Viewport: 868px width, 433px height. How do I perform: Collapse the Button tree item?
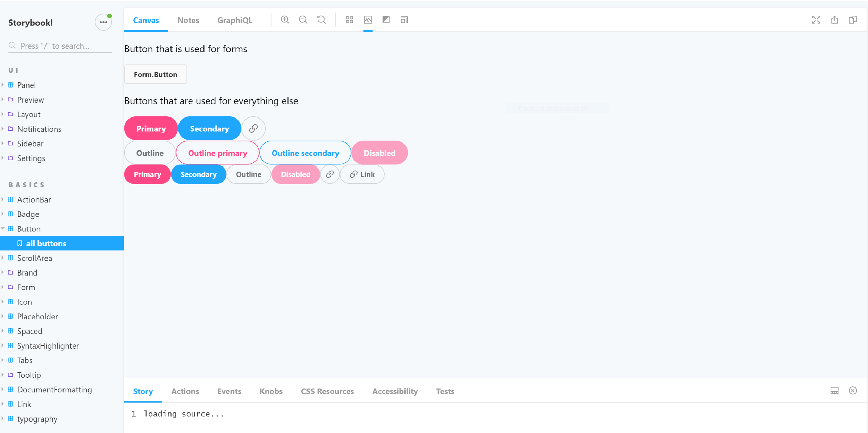[29, 229]
